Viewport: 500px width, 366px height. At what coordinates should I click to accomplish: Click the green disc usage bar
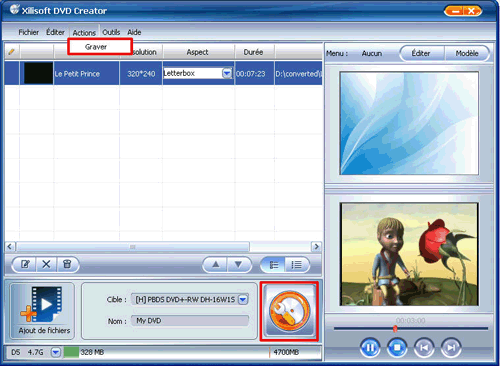coord(71,352)
